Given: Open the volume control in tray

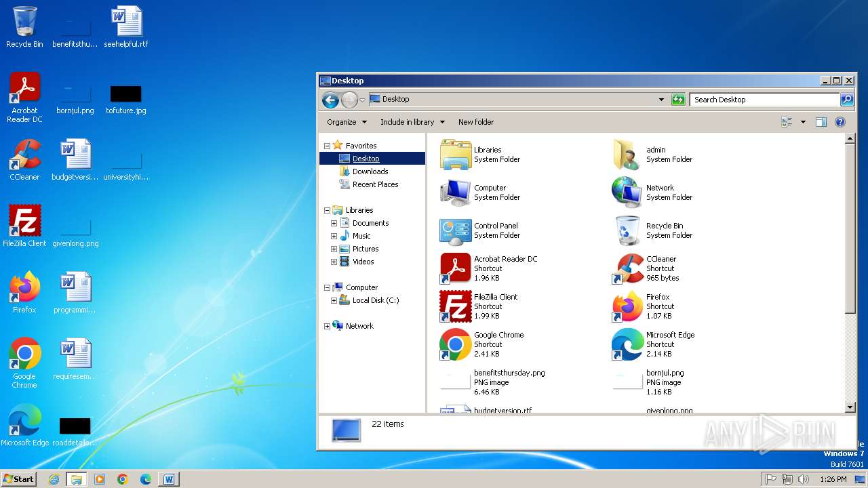Looking at the screenshot, I should (x=804, y=479).
